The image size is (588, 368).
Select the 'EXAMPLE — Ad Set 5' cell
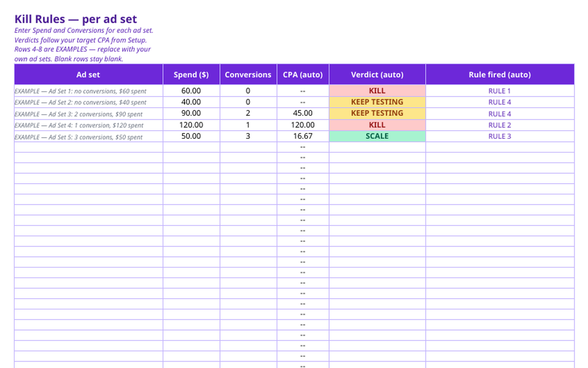[89, 137]
